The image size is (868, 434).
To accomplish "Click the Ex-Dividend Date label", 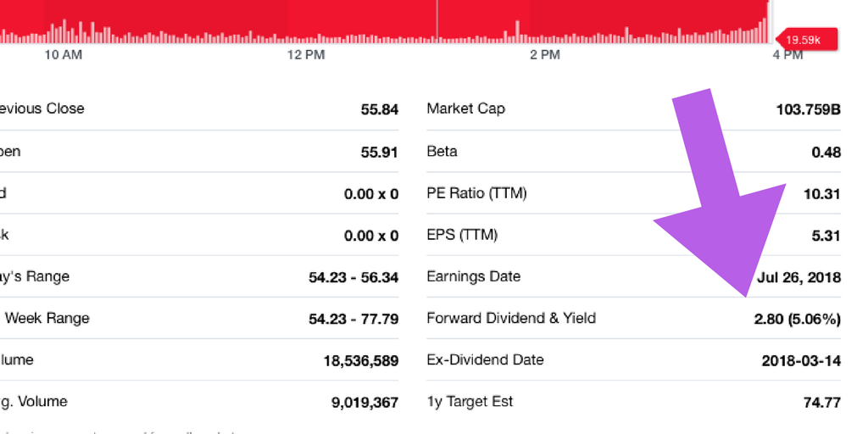I will [x=485, y=359].
